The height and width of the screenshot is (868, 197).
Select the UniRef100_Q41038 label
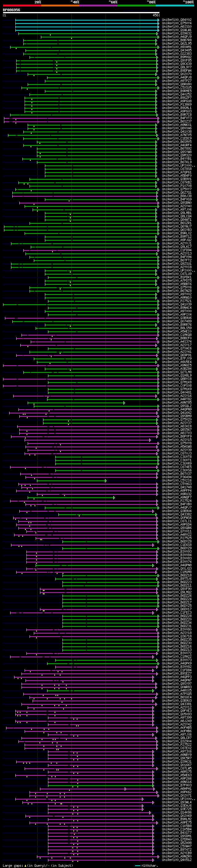point(177,132)
